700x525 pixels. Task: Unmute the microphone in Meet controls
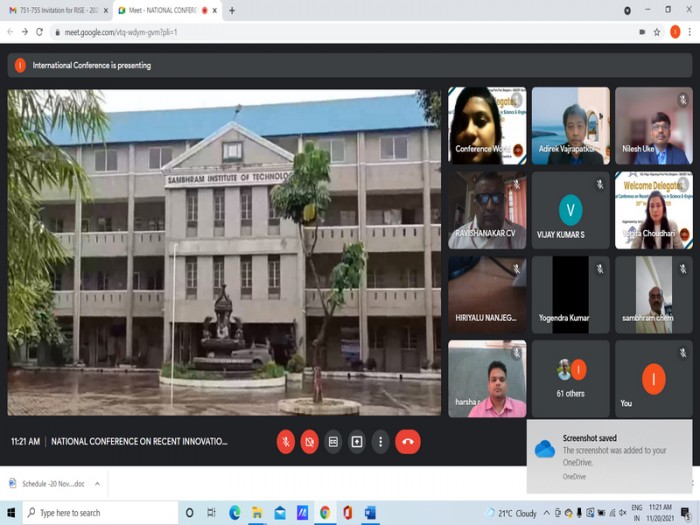(285, 441)
